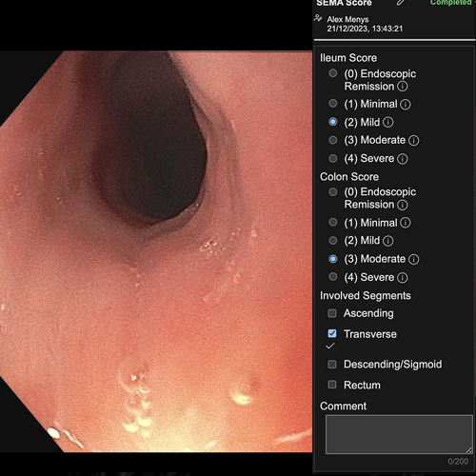
Task: Click the Colon Score heading
Action: pos(349,177)
